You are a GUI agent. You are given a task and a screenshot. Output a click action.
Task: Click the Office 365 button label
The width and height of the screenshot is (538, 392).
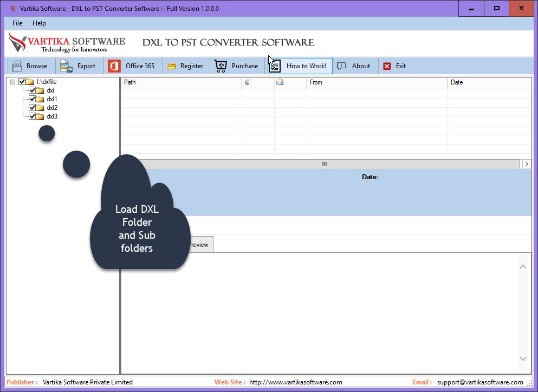coord(140,66)
